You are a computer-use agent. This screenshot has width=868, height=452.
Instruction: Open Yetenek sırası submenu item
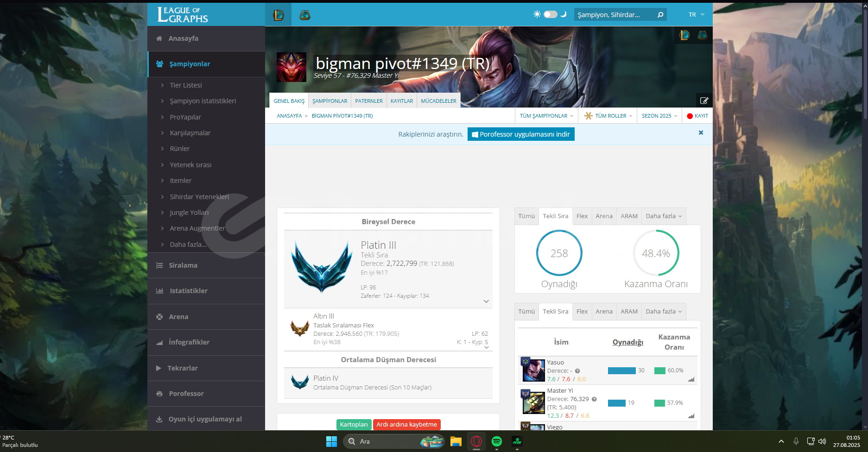coord(190,165)
